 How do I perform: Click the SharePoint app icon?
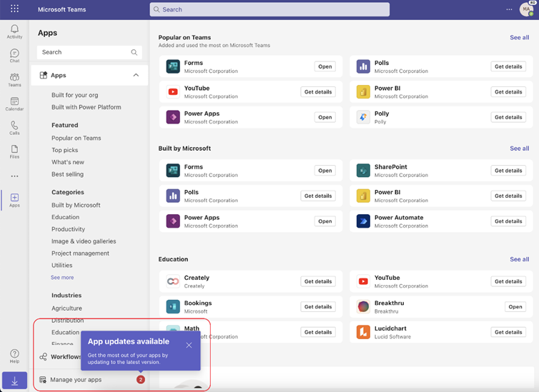pos(363,171)
